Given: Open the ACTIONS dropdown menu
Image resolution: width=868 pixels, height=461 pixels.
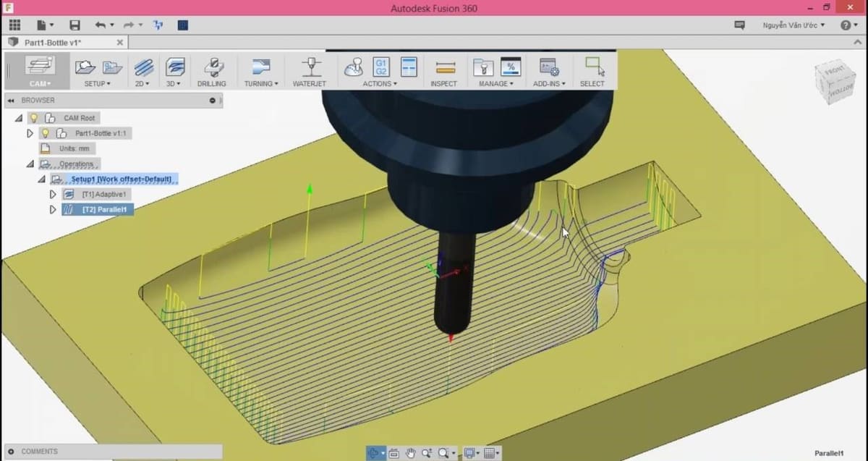Looking at the screenshot, I should tap(380, 84).
